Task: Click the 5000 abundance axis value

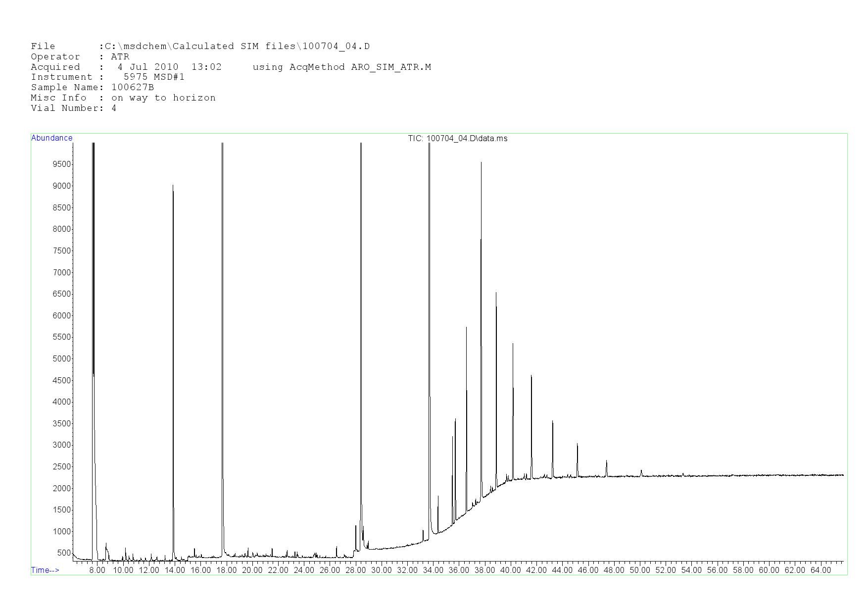Action: 62,359
